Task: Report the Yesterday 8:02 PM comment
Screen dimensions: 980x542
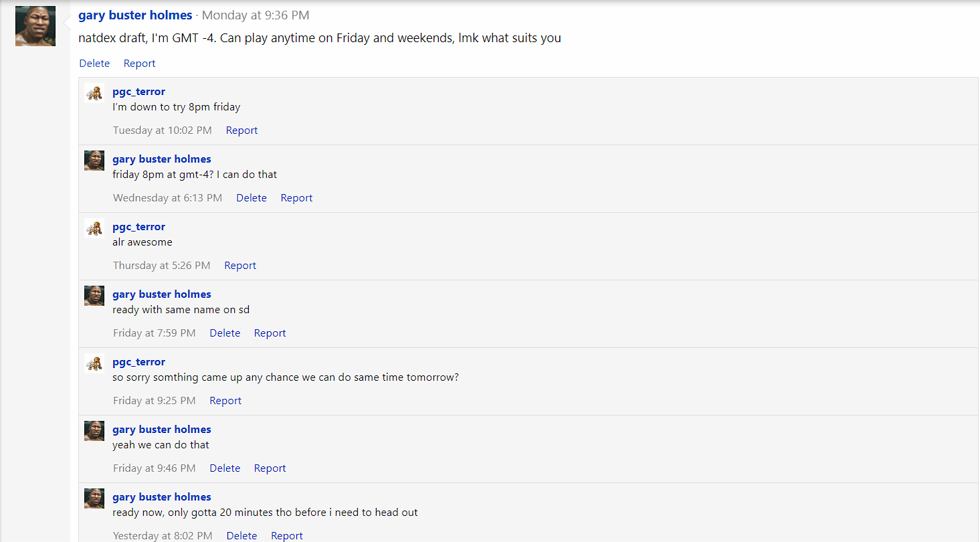Action: [x=287, y=535]
